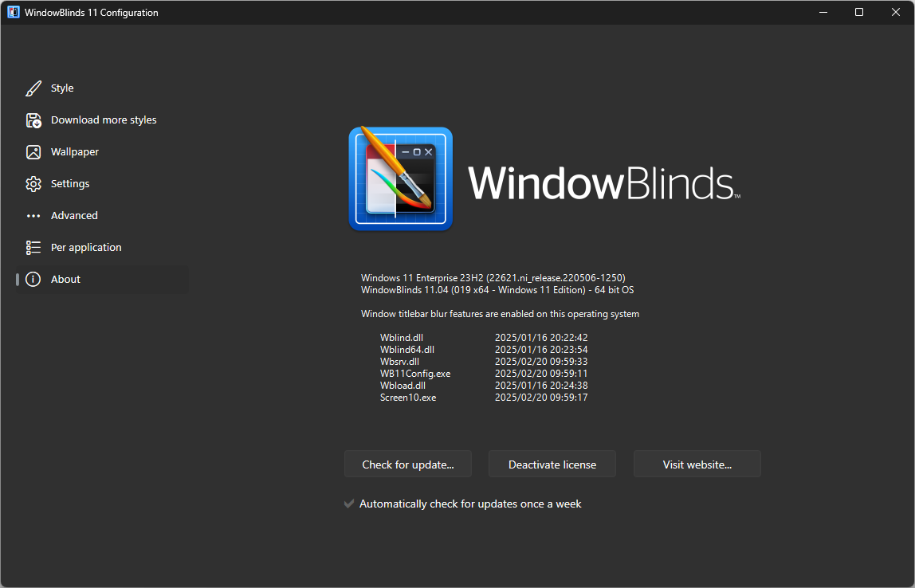Close the WindowBlinds configuration window
915x588 pixels.
click(x=896, y=12)
